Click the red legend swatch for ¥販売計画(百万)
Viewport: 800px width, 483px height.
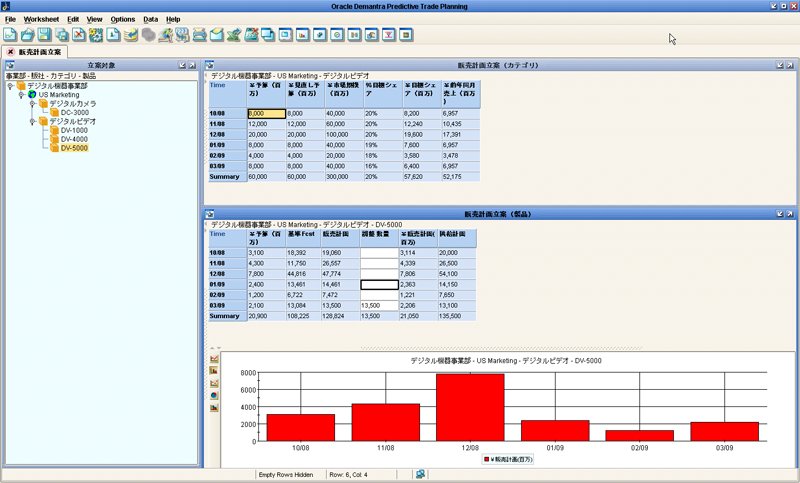(x=486, y=460)
